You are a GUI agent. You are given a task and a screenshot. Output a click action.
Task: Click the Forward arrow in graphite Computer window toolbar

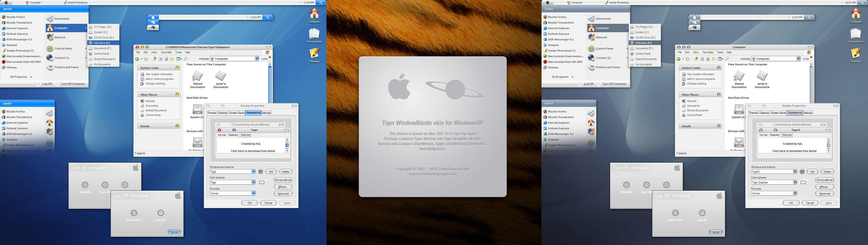[687, 59]
